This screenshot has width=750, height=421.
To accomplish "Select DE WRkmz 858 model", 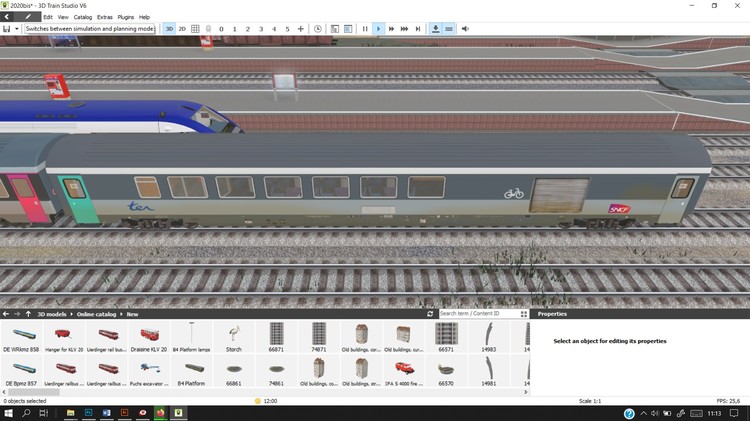I will 21,337.
